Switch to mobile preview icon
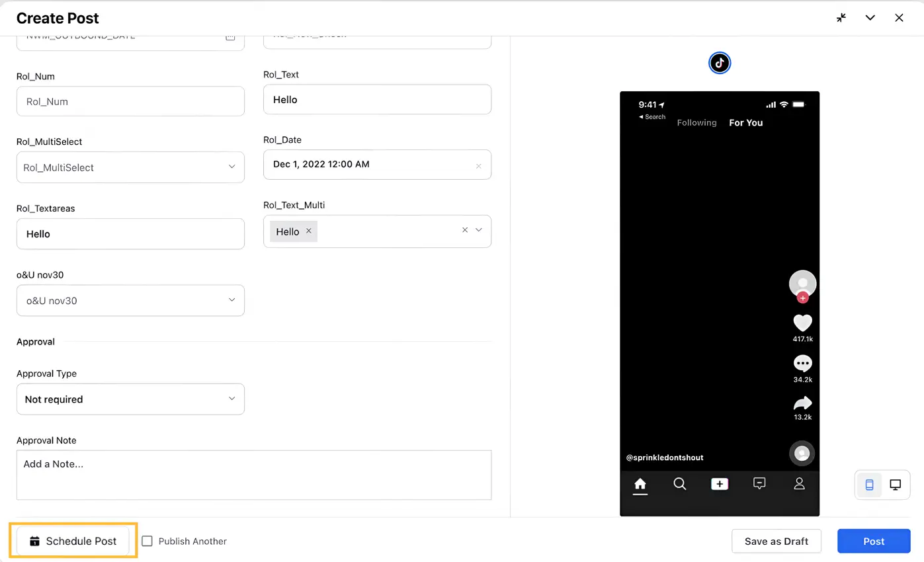The width and height of the screenshot is (924, 562). click(870, 485)
